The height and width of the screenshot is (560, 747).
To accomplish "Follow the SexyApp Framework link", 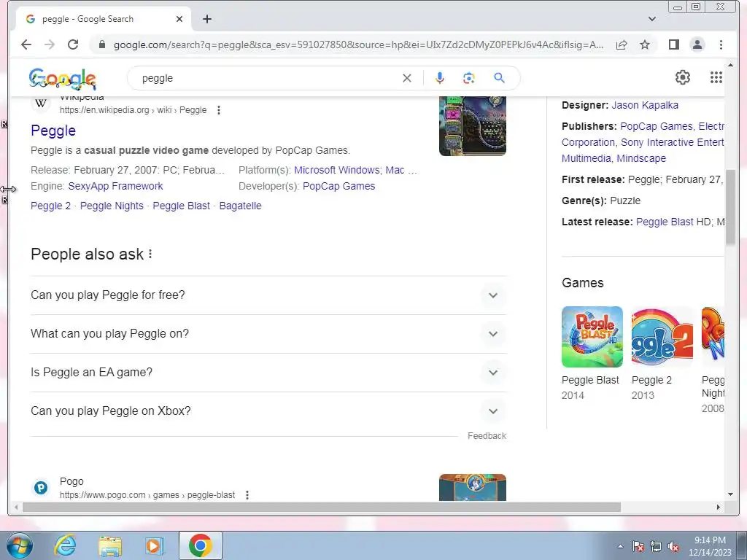I will click(115, 186).
